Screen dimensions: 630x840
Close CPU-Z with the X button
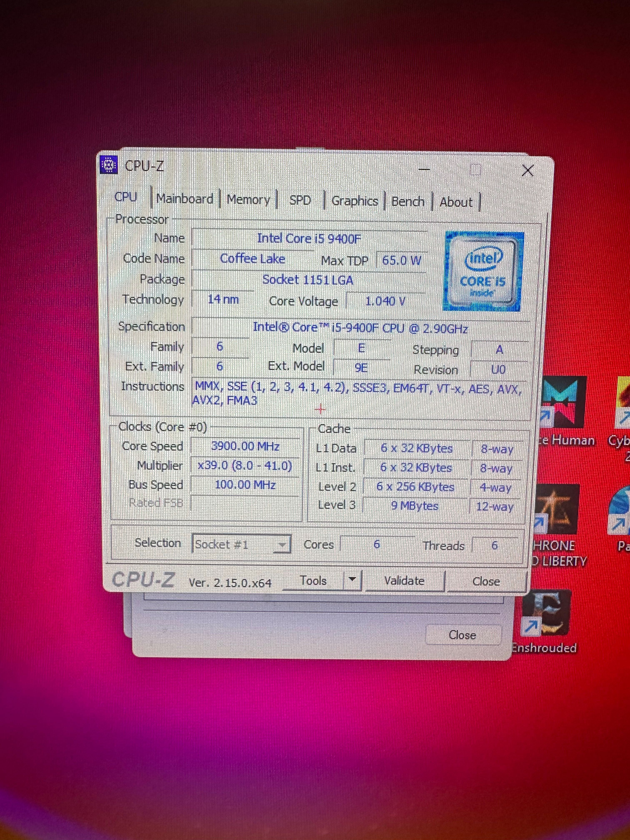[x=528, y=170]
